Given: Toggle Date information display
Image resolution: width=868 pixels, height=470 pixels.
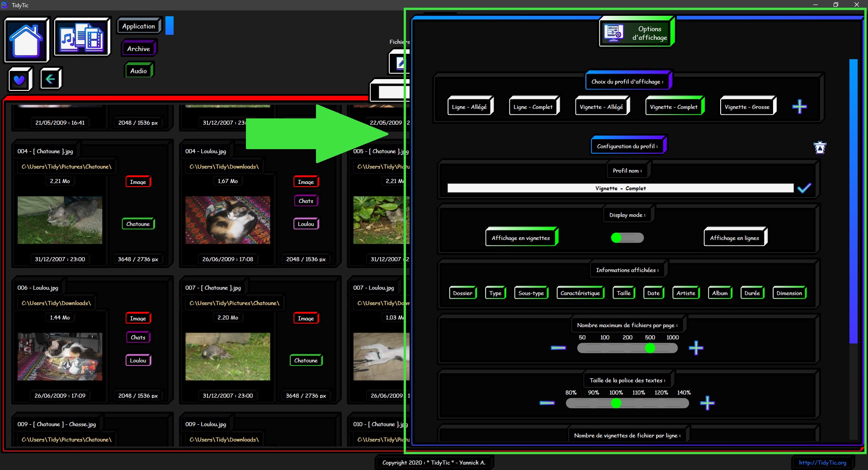Looking at the screenshot, I should click(x=654, y=293).
